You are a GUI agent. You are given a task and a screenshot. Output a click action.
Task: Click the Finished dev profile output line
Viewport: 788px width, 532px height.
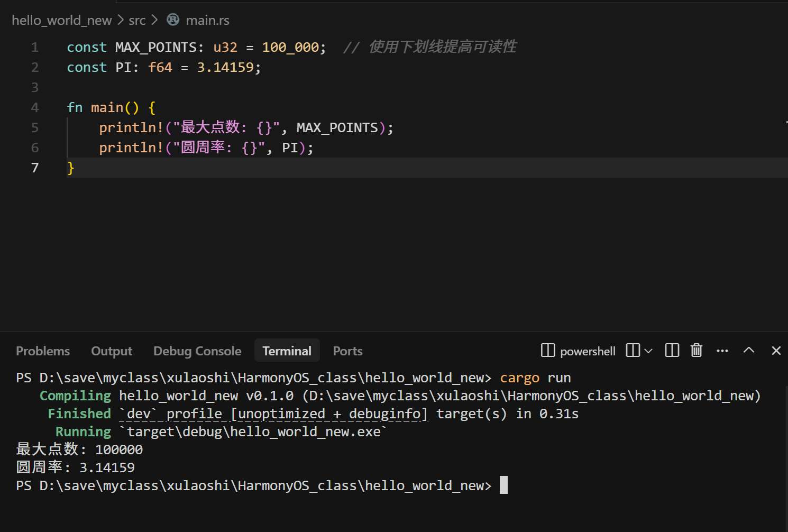pos(313,414)
